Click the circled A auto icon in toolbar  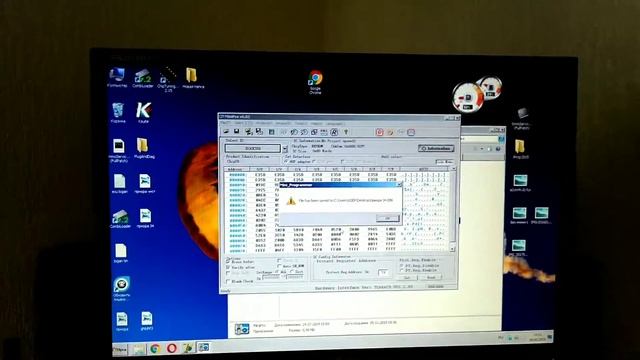334,132
